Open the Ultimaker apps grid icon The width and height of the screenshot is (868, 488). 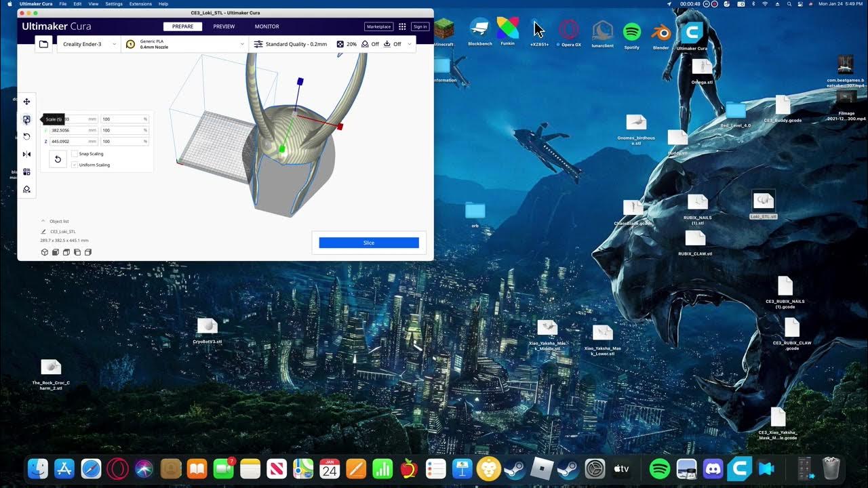click(402, 26)
